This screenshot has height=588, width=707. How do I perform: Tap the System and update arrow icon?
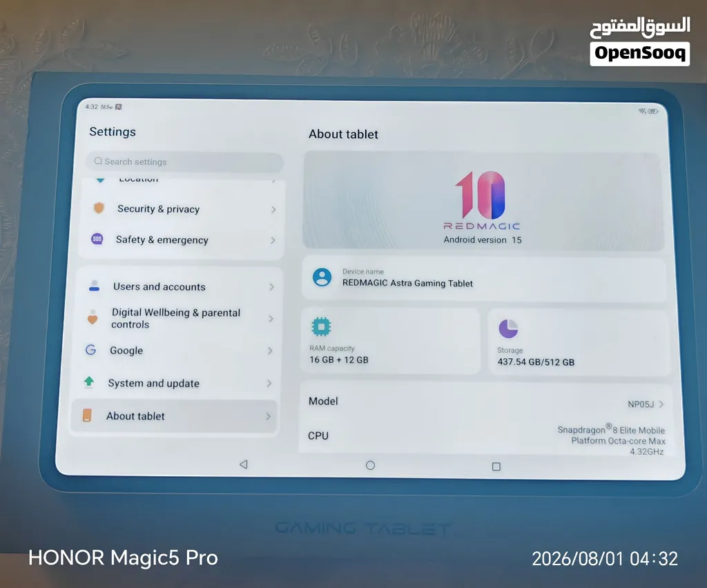[x=89, y=382]
